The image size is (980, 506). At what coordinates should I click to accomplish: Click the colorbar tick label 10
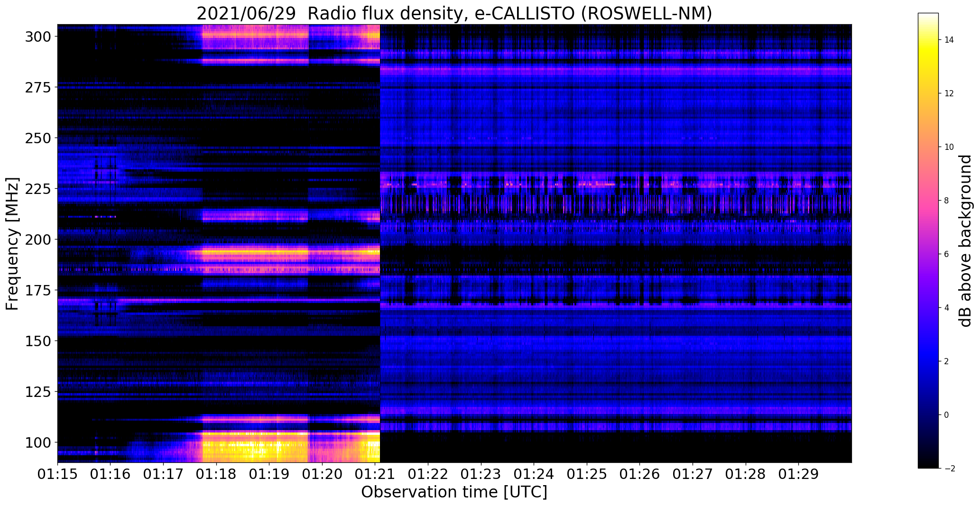coord(949,147)
